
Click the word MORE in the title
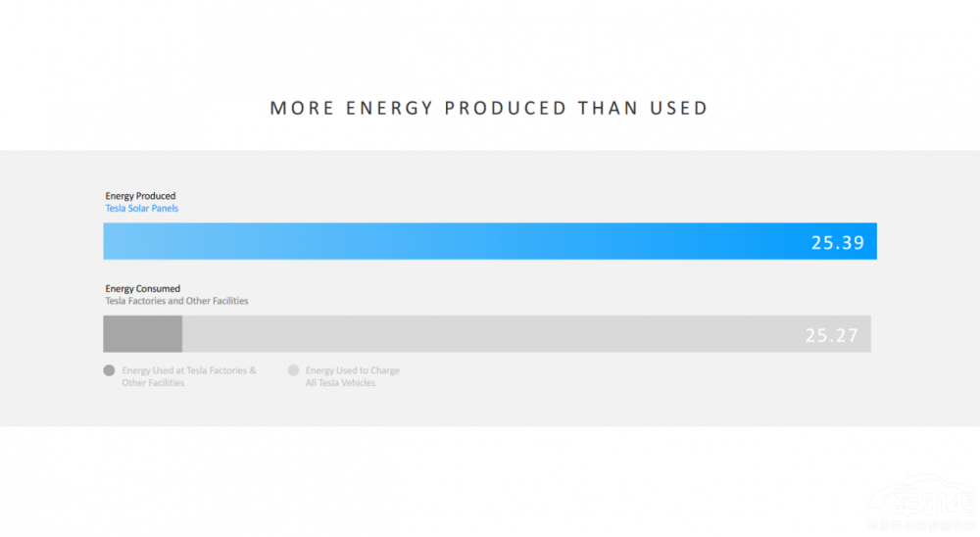303,108
